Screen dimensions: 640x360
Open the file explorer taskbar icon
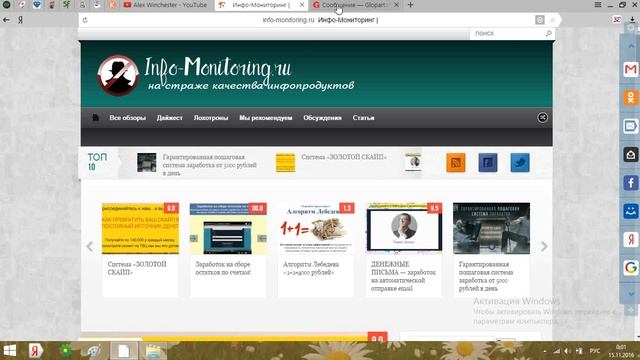coord(153,351)
